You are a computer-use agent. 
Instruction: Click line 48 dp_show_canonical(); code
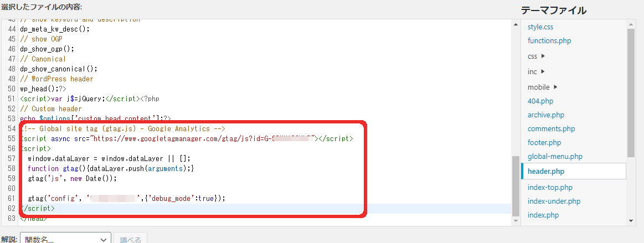(x=59, y=69)
